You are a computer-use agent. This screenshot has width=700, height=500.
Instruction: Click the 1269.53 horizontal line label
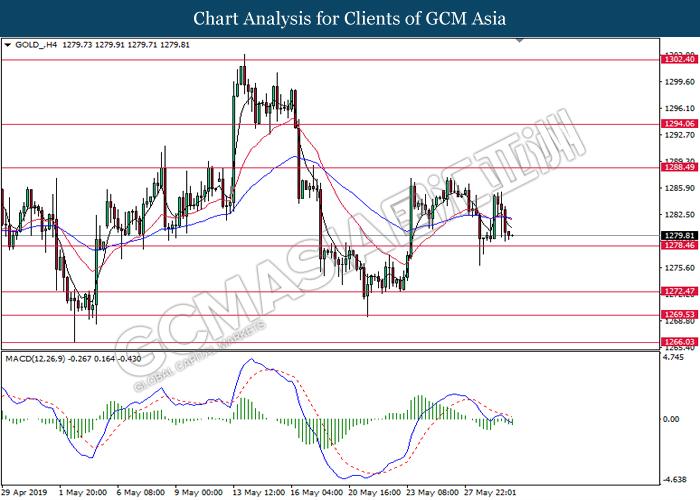point(679,315)
